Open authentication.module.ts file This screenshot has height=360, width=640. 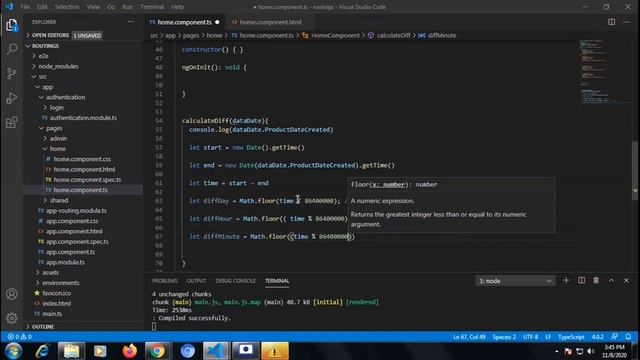coord(83,118)
